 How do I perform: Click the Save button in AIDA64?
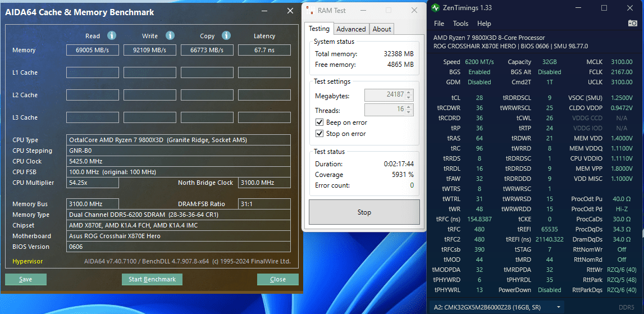coord(25,280)
